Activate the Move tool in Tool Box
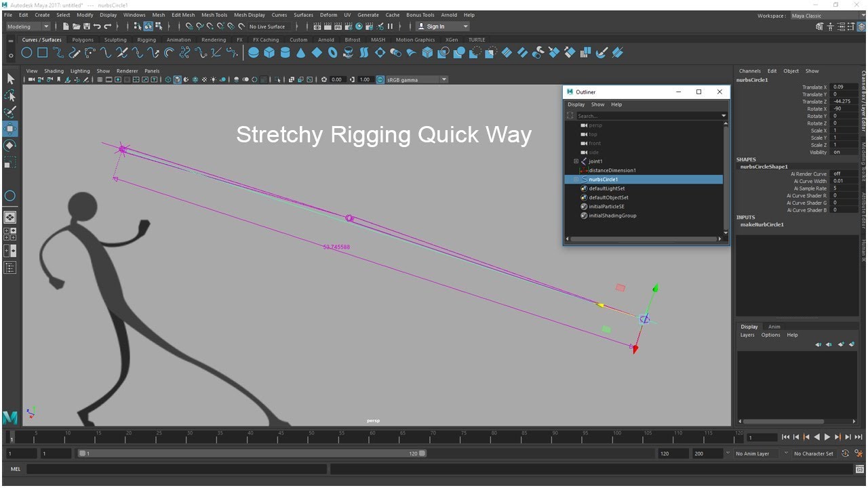 pyautogui.click(x=10, y=129)
